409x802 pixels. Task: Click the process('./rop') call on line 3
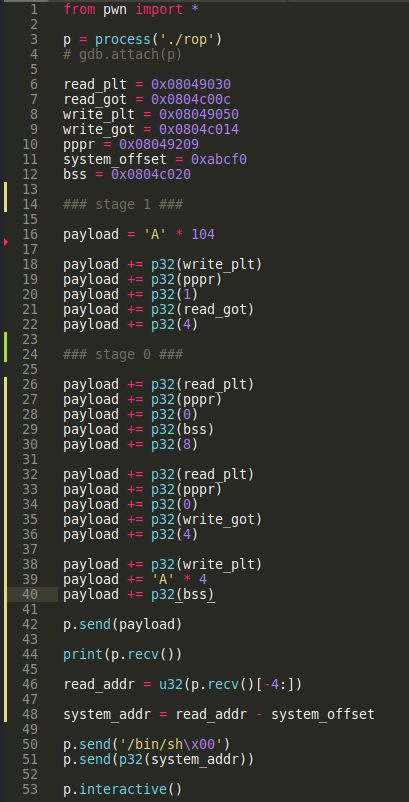[158, 39]
